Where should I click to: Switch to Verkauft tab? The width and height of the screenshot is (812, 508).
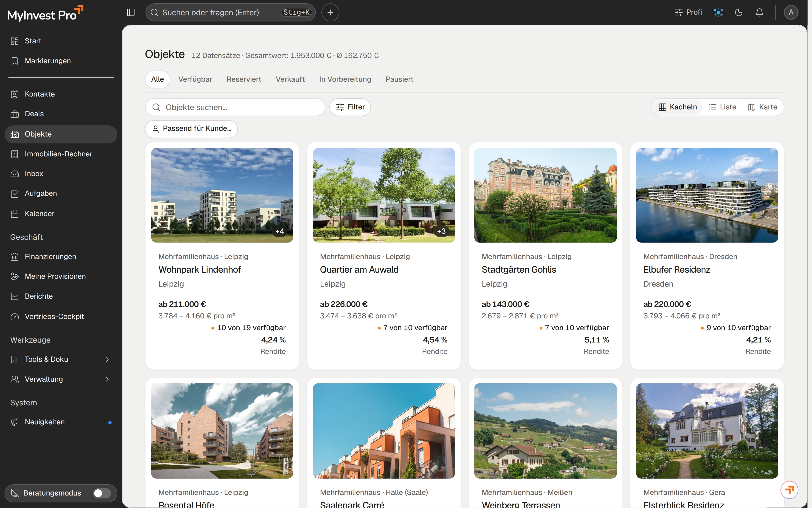coord(290,79)
